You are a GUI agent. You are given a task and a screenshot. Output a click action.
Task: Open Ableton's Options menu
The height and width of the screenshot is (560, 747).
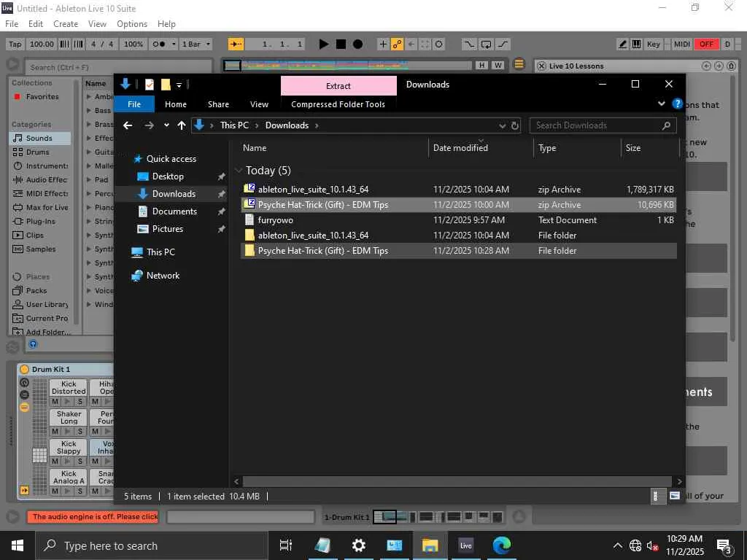[x=132, y=24]
